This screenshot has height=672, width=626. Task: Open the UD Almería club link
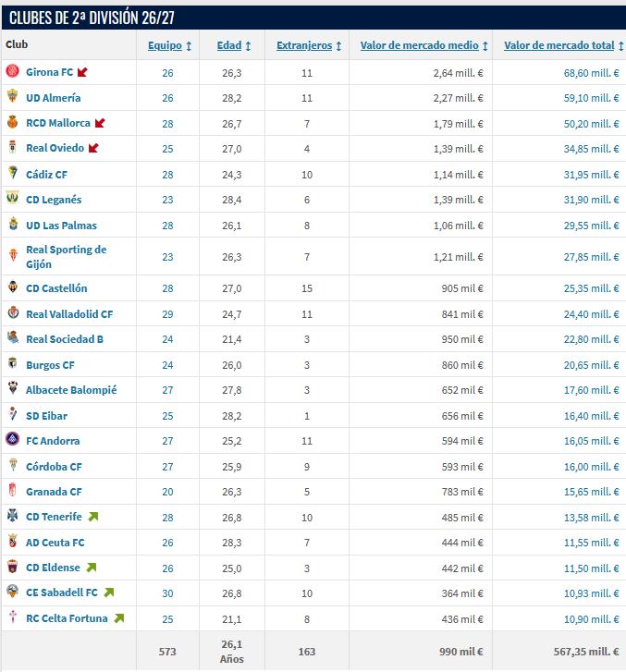(53, 98)
